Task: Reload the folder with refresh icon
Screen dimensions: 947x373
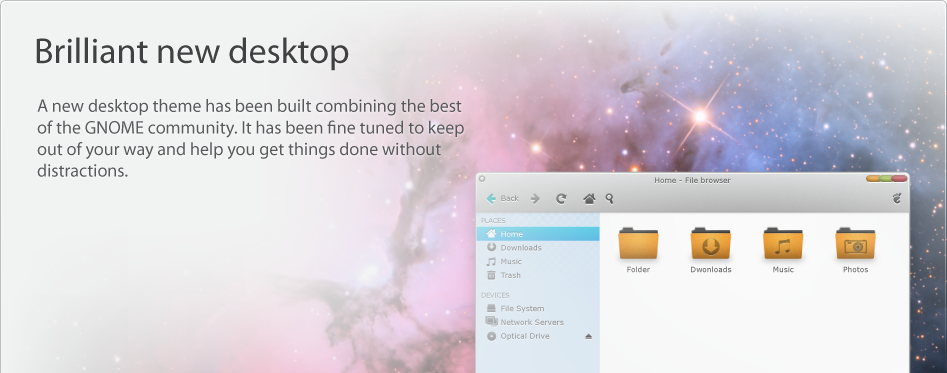Action: 561,199
